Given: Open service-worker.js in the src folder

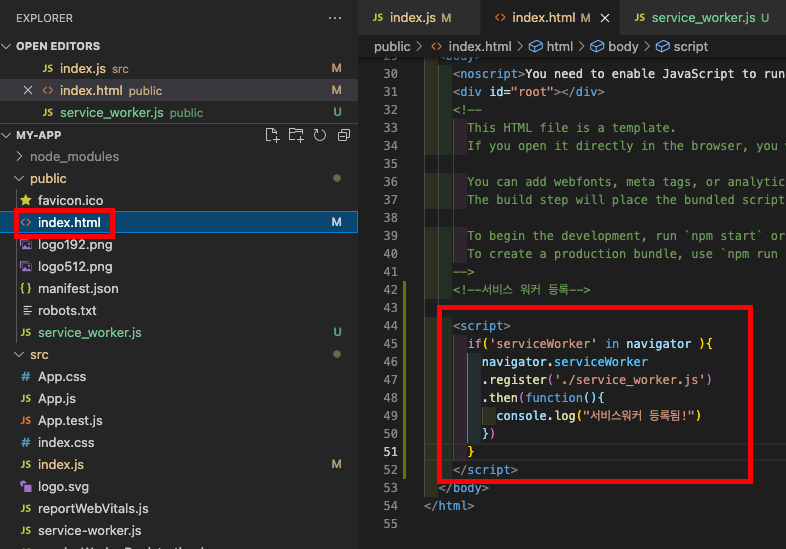Looking at the screenshot, I should tap(179, 530).
